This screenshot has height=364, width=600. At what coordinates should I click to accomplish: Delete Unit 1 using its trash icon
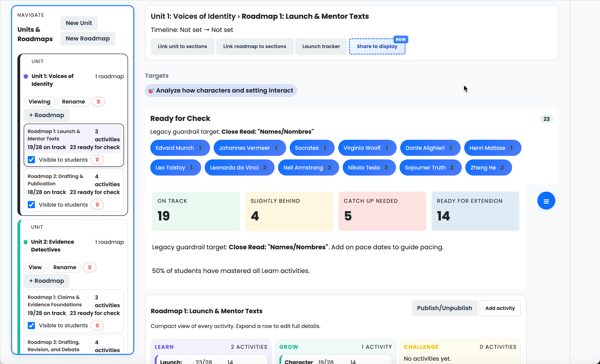coord(98,102)
